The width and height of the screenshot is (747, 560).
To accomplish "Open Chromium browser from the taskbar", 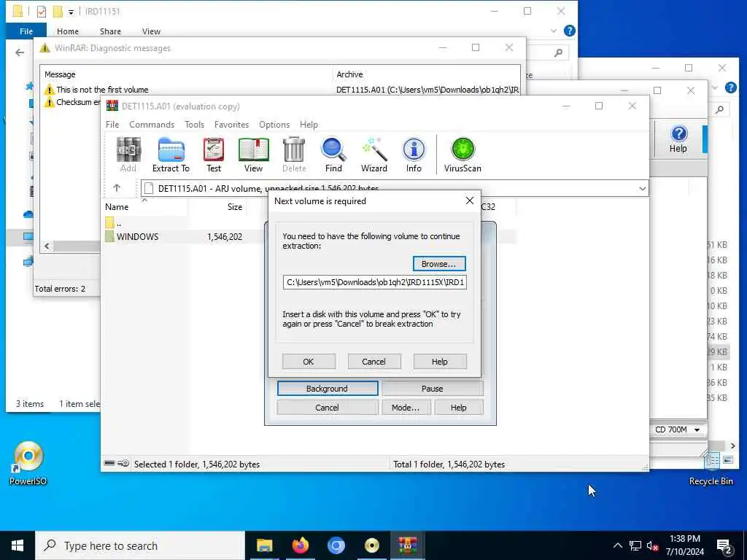I will pos(336,545).
